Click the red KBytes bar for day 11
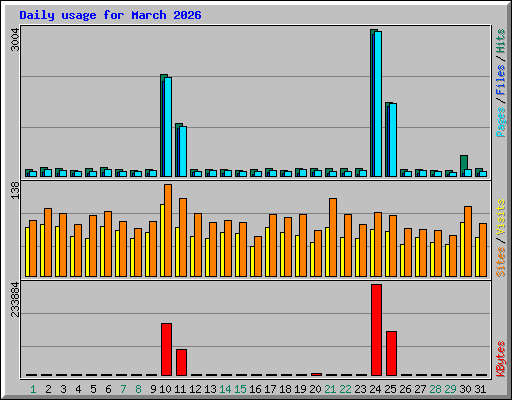Viewport: 512px width, 400px height. pos(182,362)
